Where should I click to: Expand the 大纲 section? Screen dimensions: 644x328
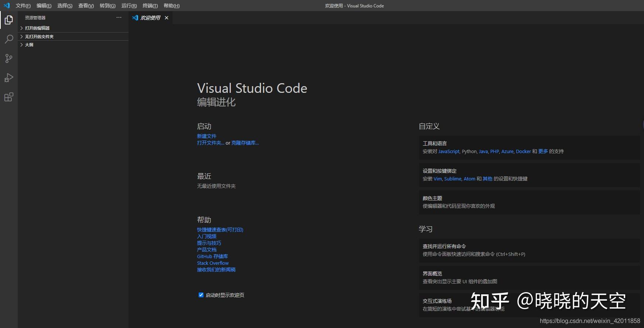73,45
